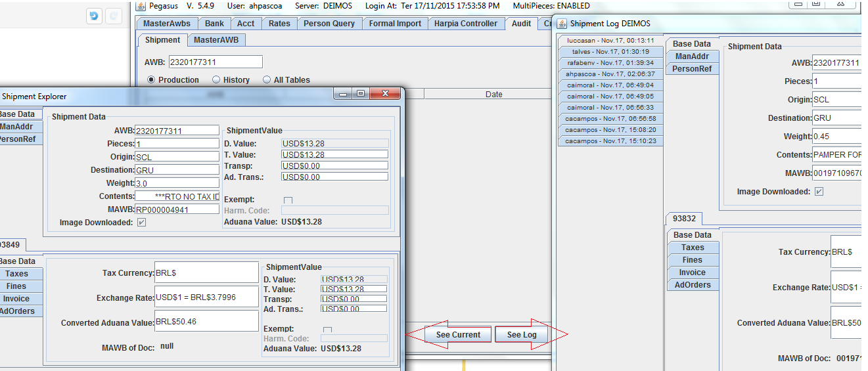Select the 93832 tab in Shipment Log

[x=684, y=219]
